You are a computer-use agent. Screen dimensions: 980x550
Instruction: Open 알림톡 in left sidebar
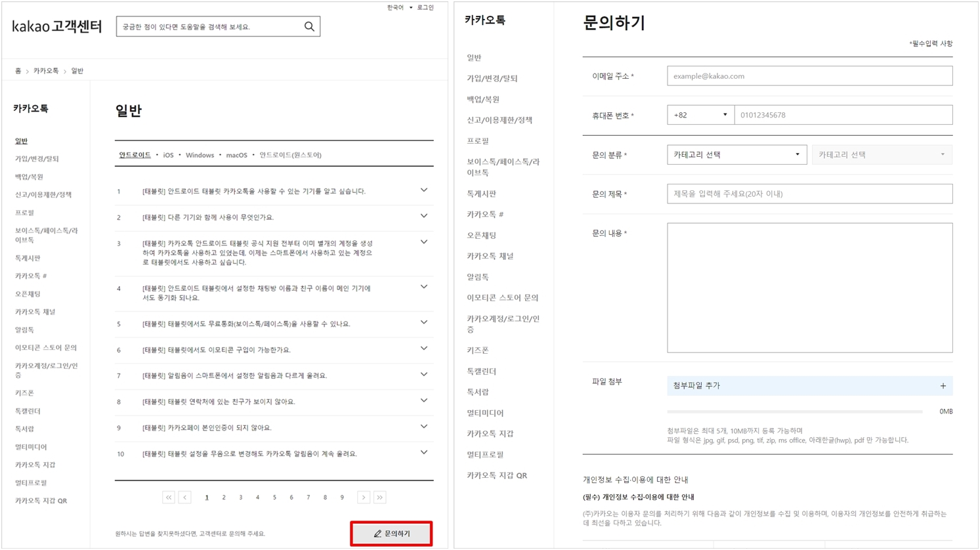pyautogui.click(x=24, y=330)
